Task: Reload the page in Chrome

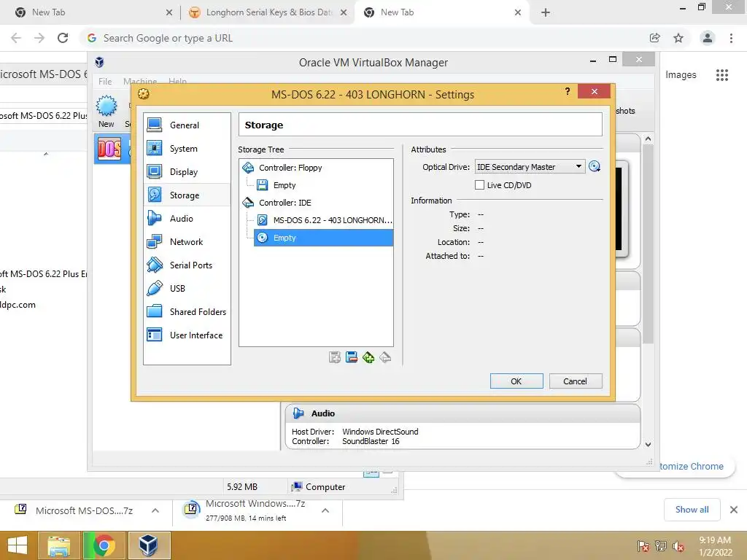Action: click(63, 38)
